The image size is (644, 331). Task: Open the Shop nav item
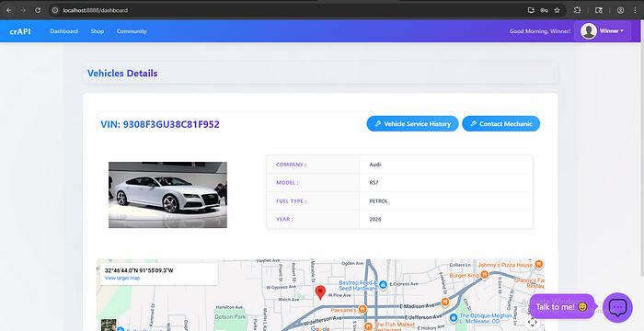(98, 31)
